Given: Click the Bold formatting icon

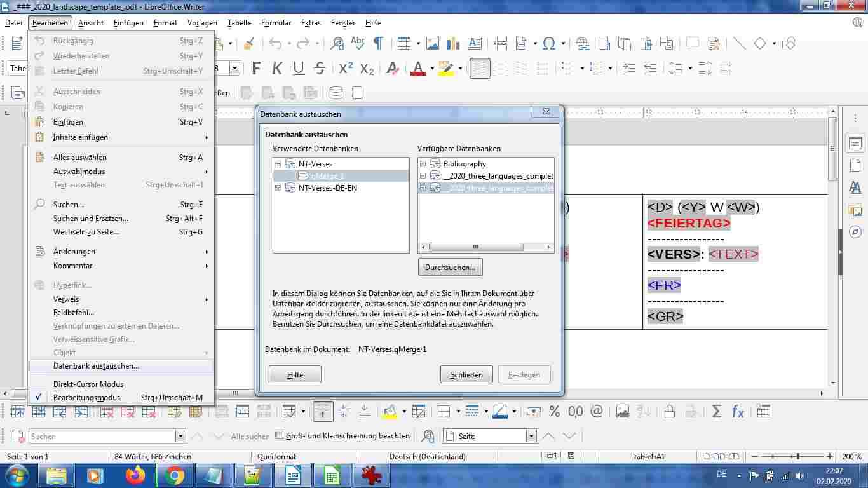Looking at the screenshot, I should click(256, 68).
